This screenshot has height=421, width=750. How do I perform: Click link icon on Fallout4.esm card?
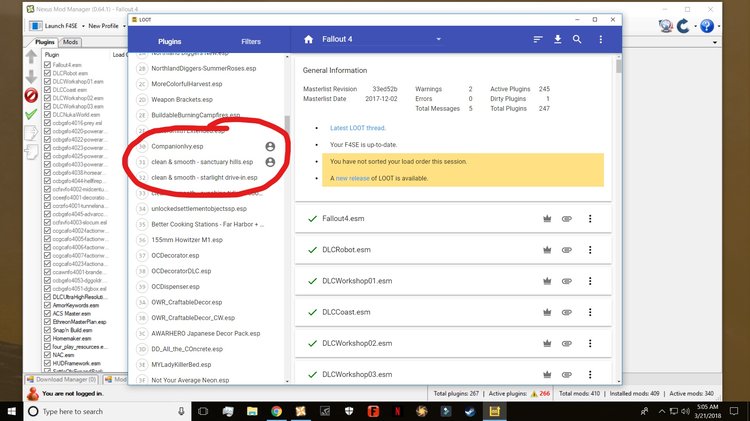tap(567, 219)
